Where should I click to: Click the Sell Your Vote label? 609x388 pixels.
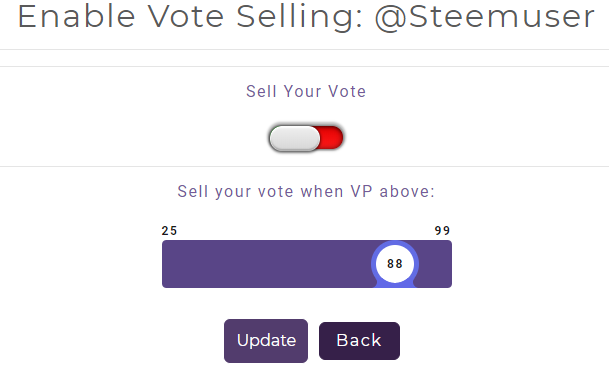306,92
